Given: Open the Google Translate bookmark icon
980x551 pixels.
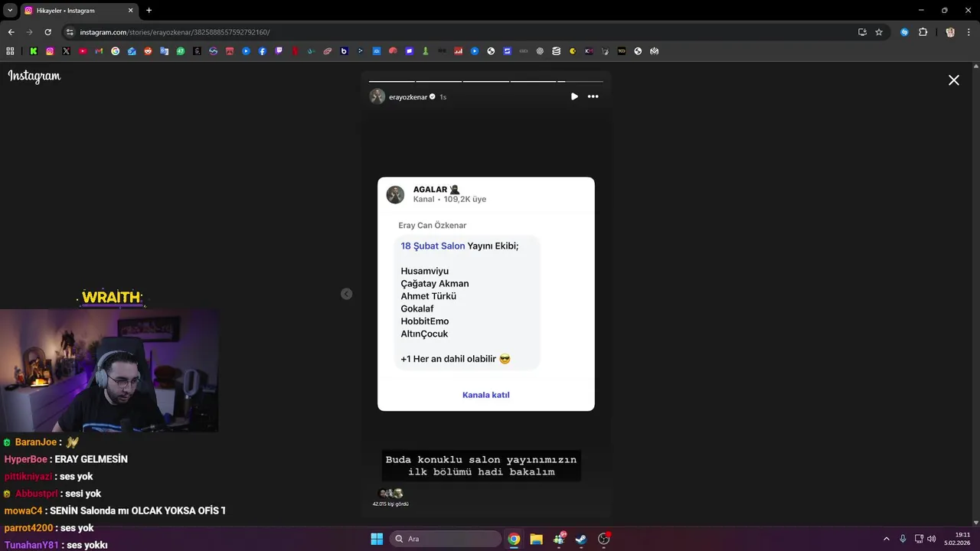Looking at the screenshot, I should pyautogui.click(x=165, y=51).
